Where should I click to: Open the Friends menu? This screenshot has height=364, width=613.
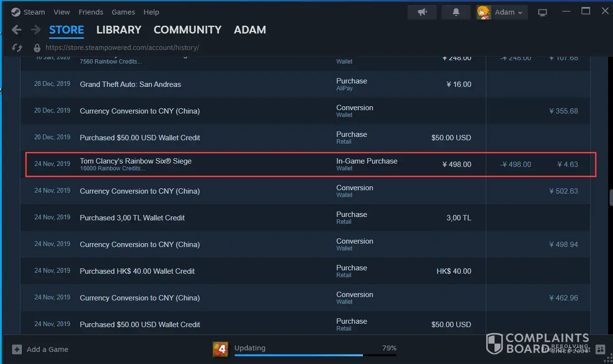[91, 12]
